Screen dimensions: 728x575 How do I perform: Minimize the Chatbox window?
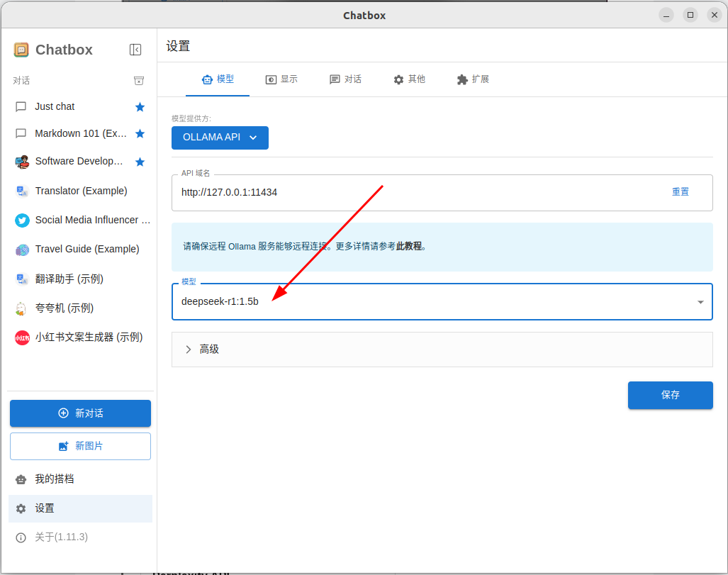click(x=666, y=16)
